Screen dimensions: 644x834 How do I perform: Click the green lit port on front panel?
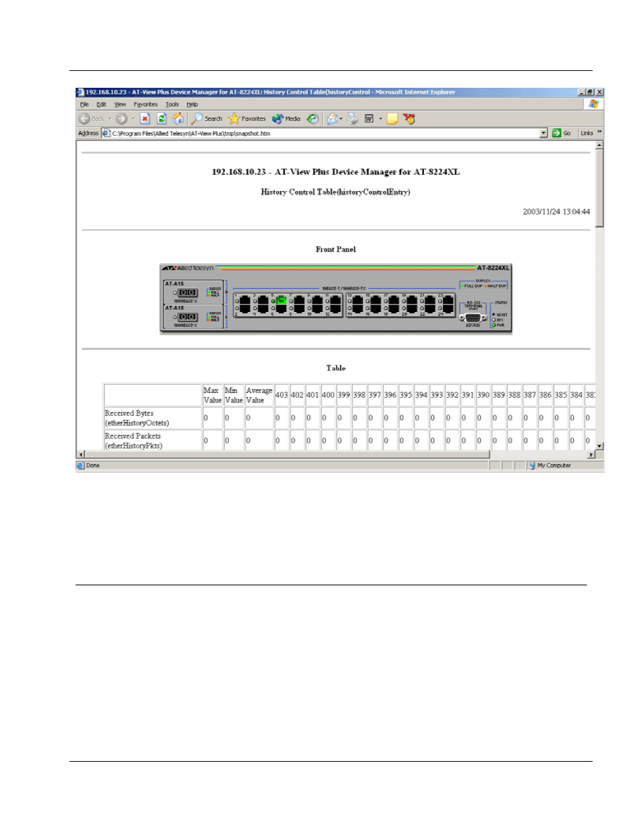click(281, 301)
